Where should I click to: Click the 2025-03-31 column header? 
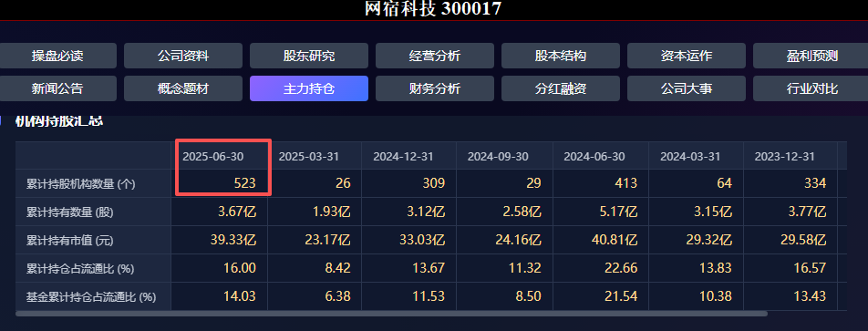click(x=315, y=156)
